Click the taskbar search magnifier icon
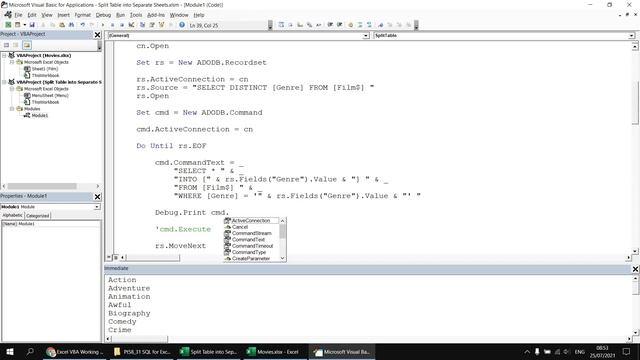Viewport: 640px width, 360px height. tap(30, 351)
